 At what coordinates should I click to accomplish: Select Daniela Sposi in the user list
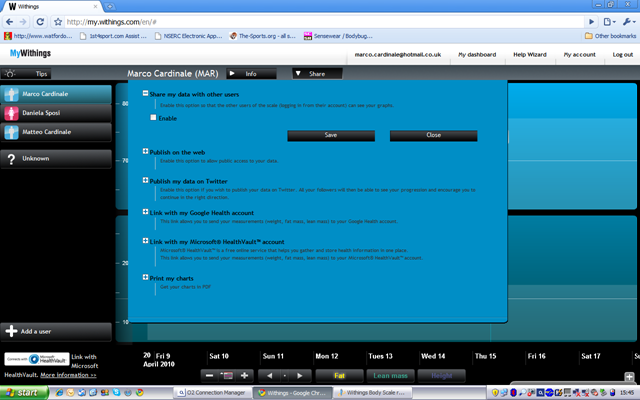pos(56,113)
